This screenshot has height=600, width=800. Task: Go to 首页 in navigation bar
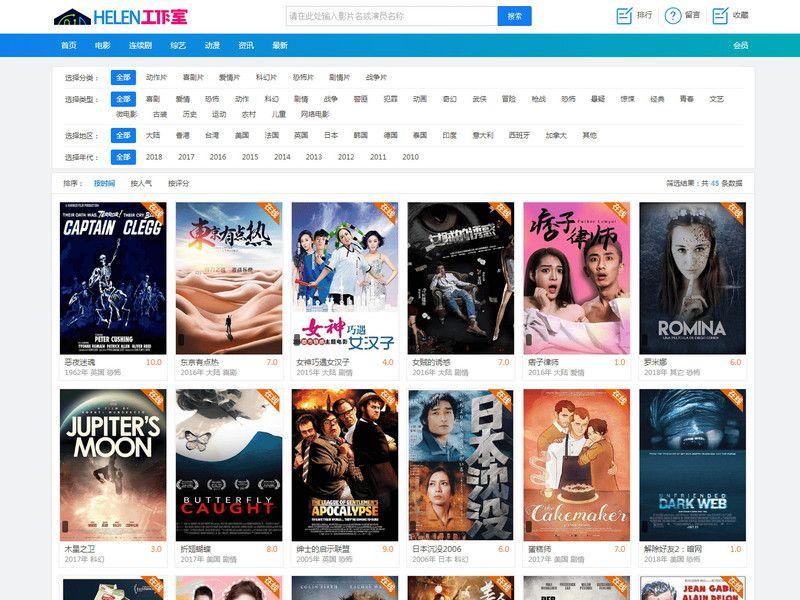pos(68,45)
